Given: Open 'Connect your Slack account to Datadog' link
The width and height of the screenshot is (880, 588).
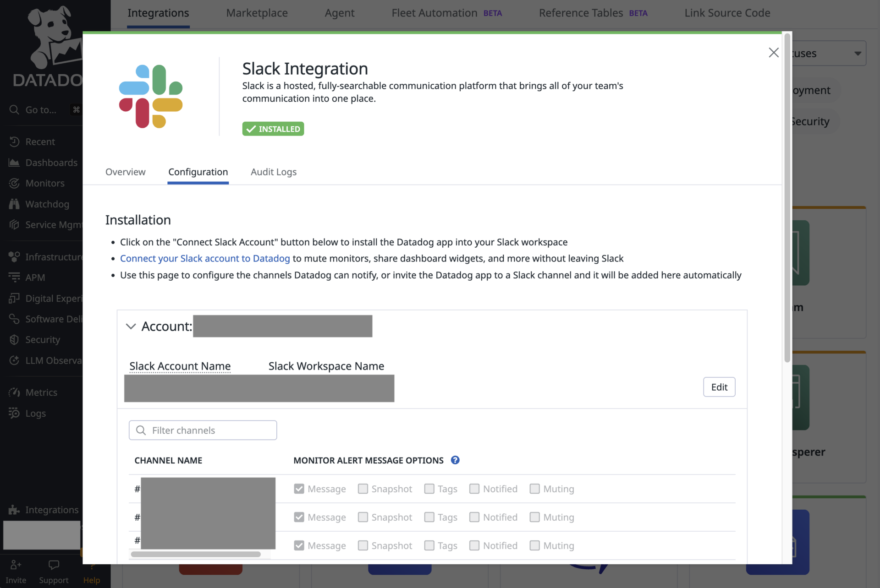Looking at the screenshot, I should point(205,258).
